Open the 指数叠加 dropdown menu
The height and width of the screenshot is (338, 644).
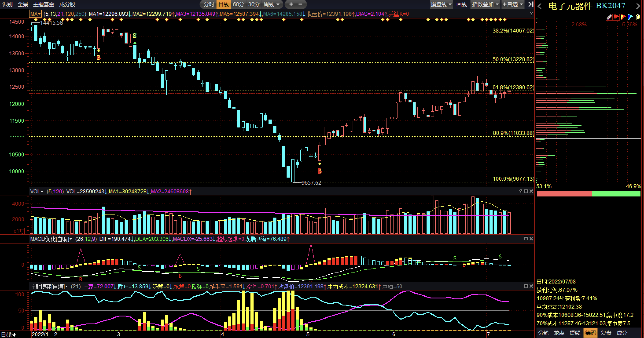click(x=485, y=4)
